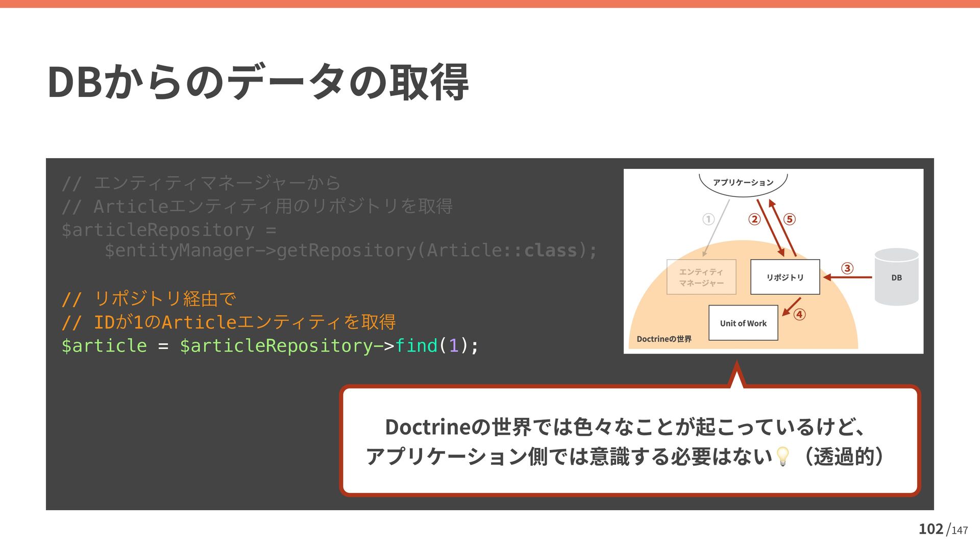Image resolution: width=980 pixels, height=551 pixels.
Task: Click the slide title DBからのデータの取得
Action: 258,82
